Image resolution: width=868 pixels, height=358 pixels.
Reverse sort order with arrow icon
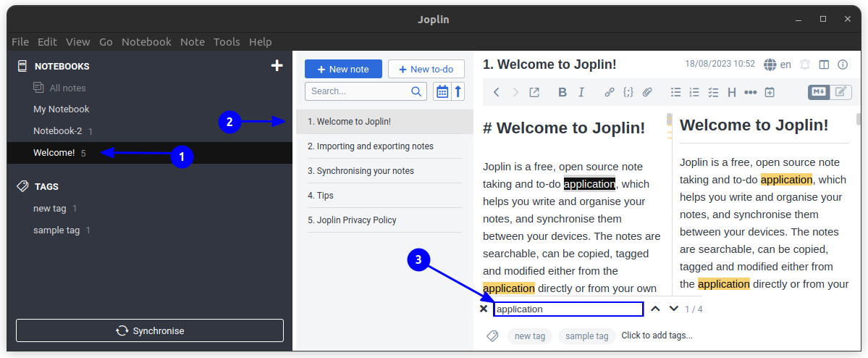point(458,91)
